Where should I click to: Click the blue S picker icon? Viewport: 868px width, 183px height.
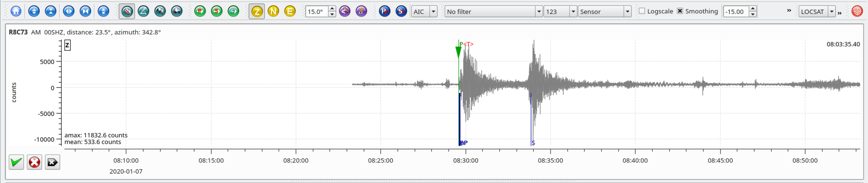(401, 11)
